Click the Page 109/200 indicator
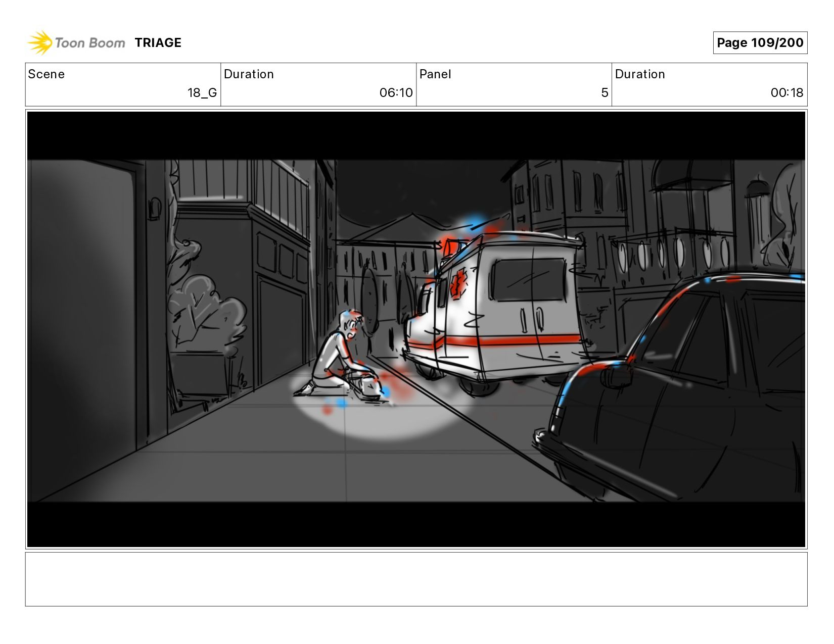834x644 pixels. [x=760, y=42]
